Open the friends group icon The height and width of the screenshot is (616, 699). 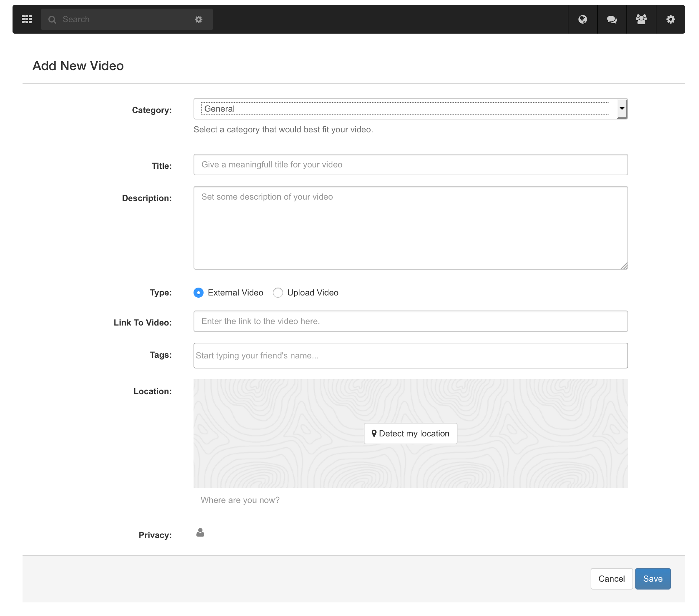pyautogui.click(x=641, y=19)
